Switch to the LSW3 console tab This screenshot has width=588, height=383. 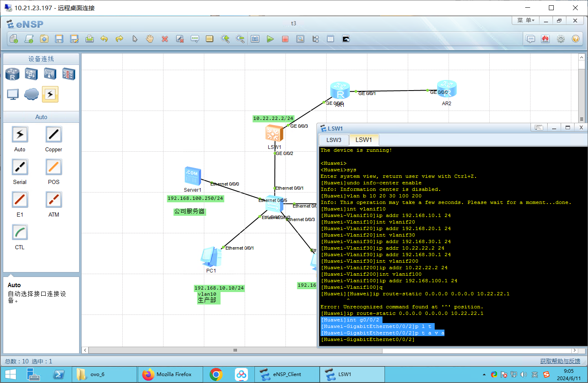[334, 140]
